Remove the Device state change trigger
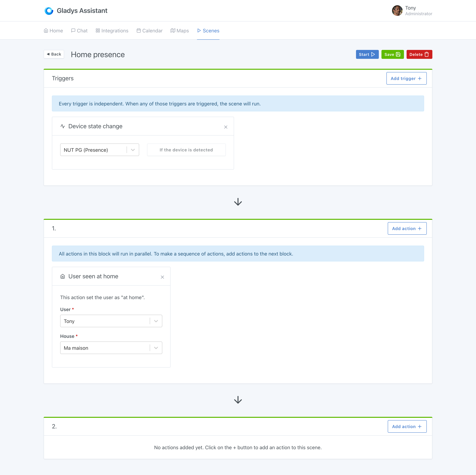 pyautogui.click(x=225, y=127)
